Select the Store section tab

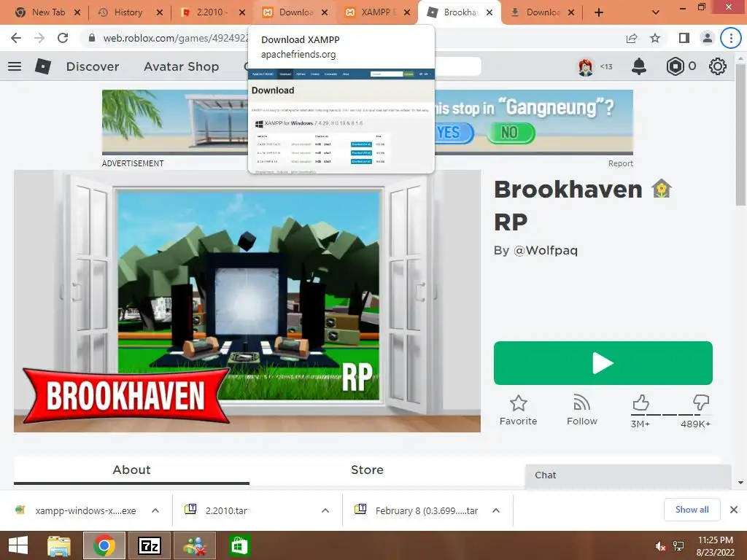click(367, 470)
